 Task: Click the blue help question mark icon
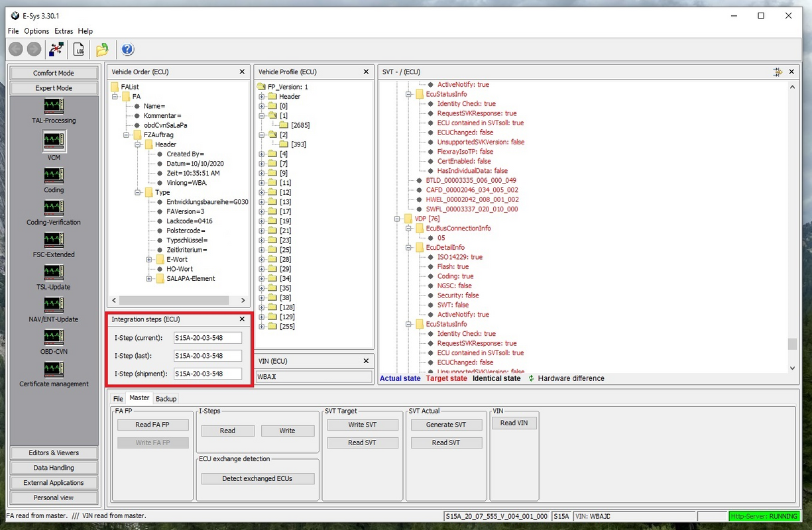pos(127,49)
